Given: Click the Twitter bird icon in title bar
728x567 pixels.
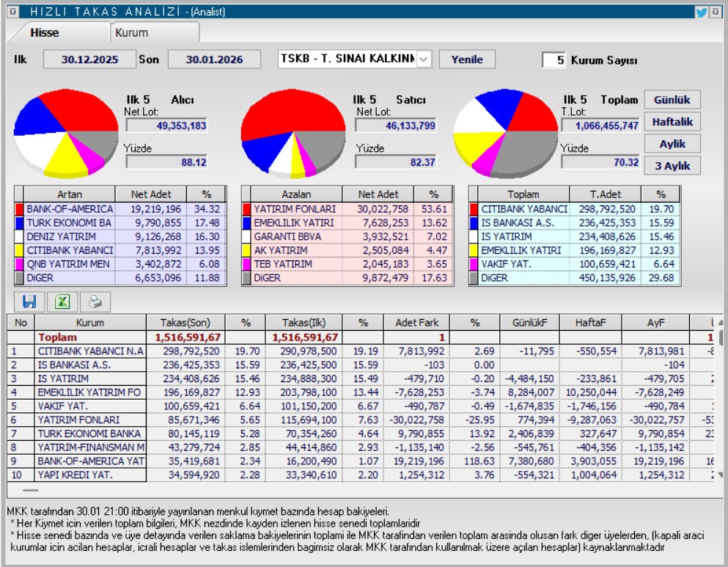Looking at the screenshot, I should [x=701, y=12].
